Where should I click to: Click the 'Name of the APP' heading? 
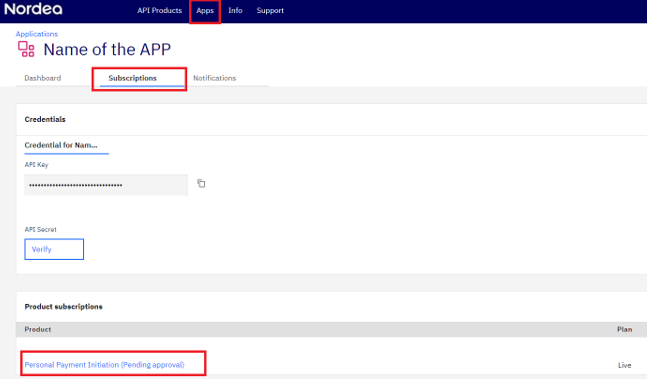(x=107, y=50)
